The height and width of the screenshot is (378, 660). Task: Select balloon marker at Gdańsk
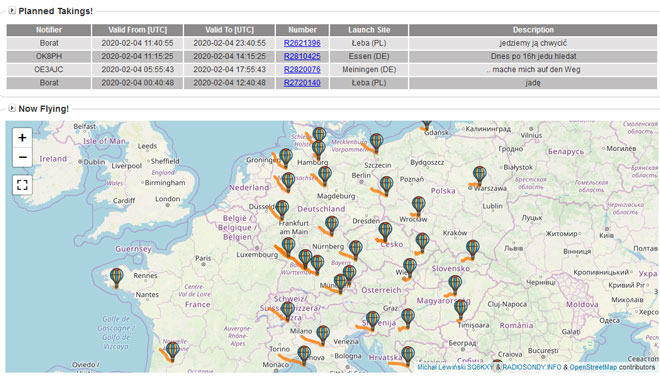[x=427, y=124]
